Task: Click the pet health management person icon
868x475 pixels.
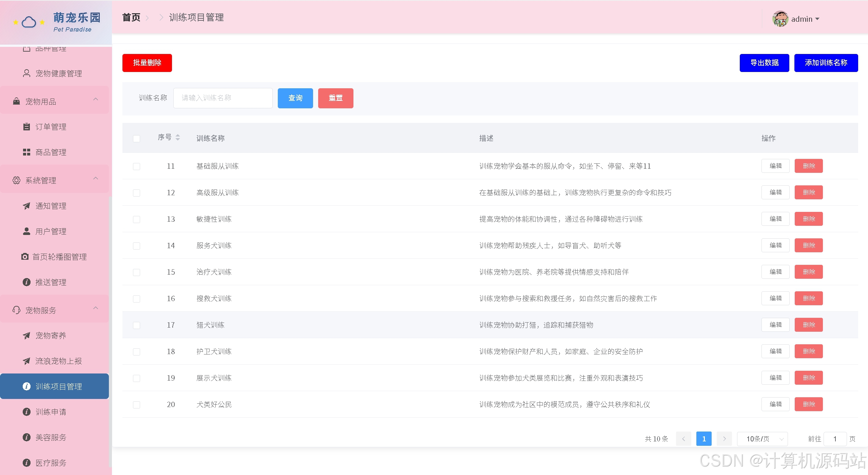Action: tap(26, 73)
